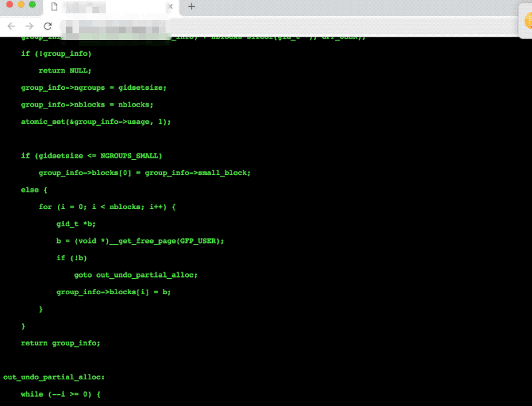Image resolution: width=532 pixels, height=406 pixels.
Task: Click the 'gid_t *b;' line
Action: [x=76, y=224]
